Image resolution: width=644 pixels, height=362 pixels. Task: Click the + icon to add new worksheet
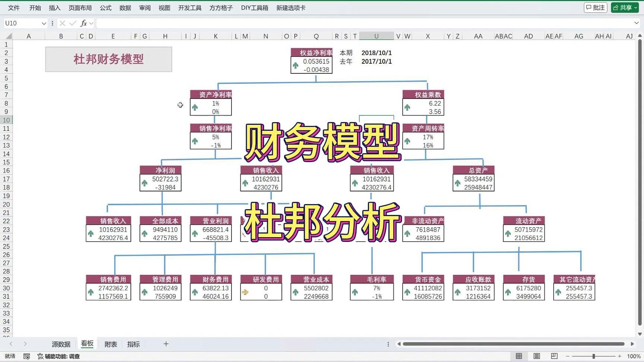[x=165, y=344]
